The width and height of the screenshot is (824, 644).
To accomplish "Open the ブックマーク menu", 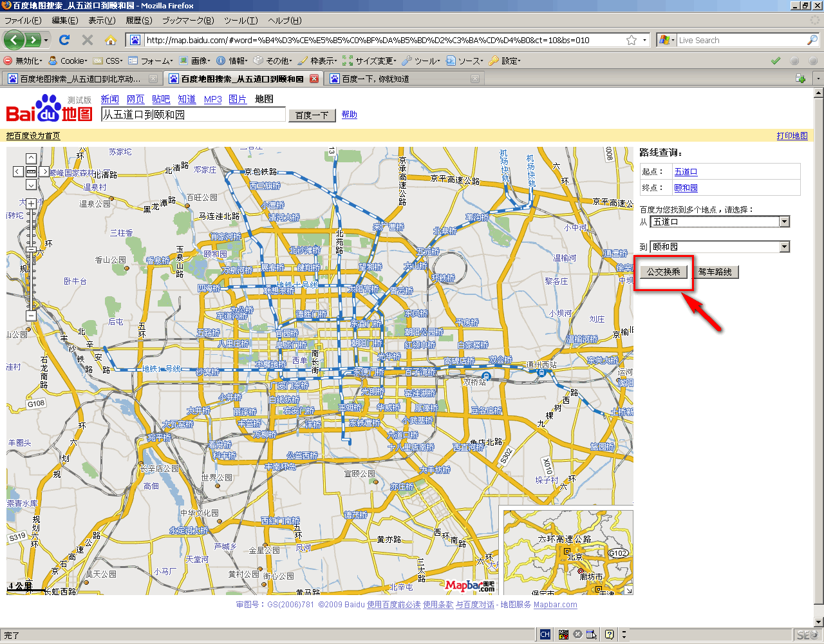I will 187,21.
